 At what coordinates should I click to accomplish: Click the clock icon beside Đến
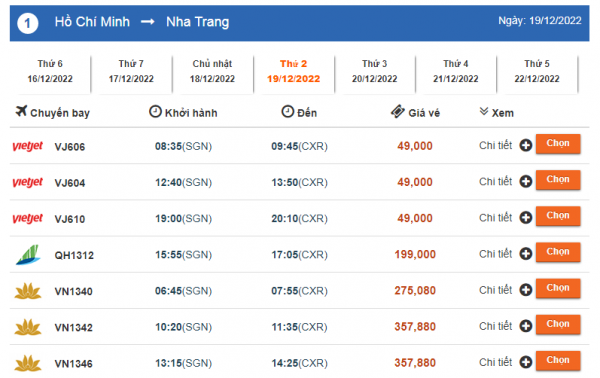pos(288,111)
